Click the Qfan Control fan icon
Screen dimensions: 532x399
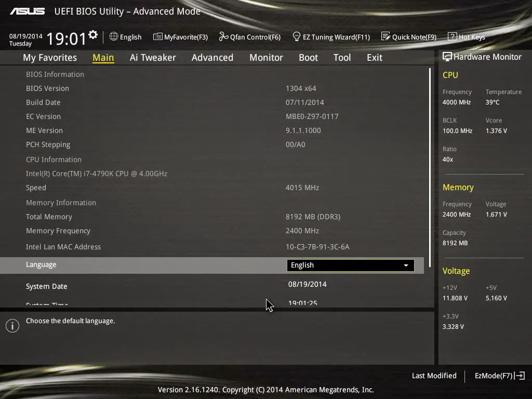click(x=223, y=36)
